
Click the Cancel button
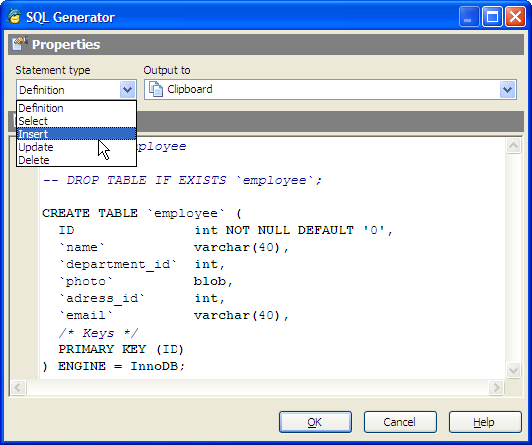coord(400,422)
